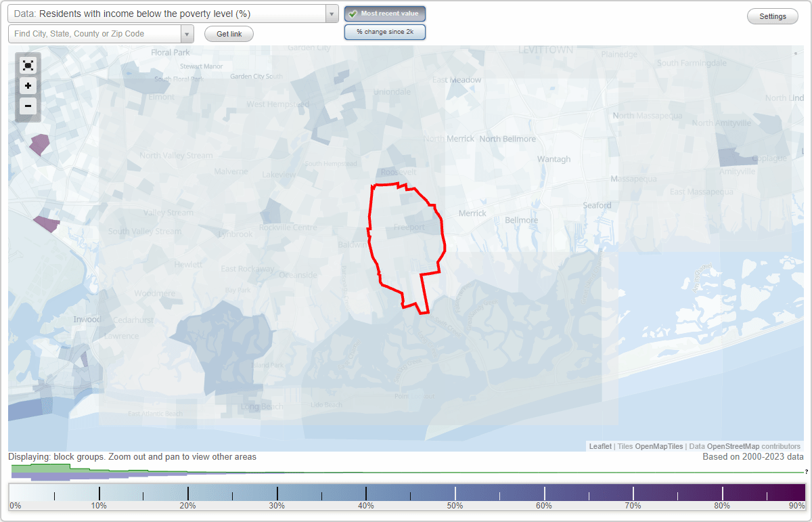
Task: Open the question mark help icon near legend
Action: [805, 472]
